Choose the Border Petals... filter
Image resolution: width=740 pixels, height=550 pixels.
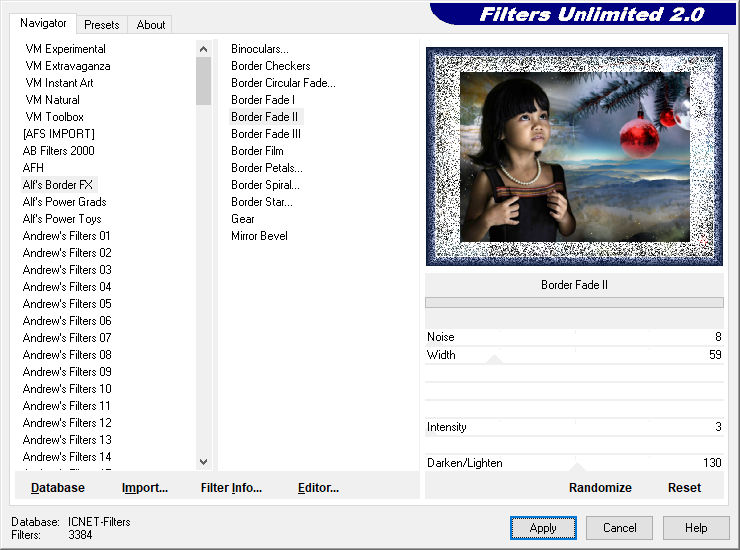click(267, 168)
